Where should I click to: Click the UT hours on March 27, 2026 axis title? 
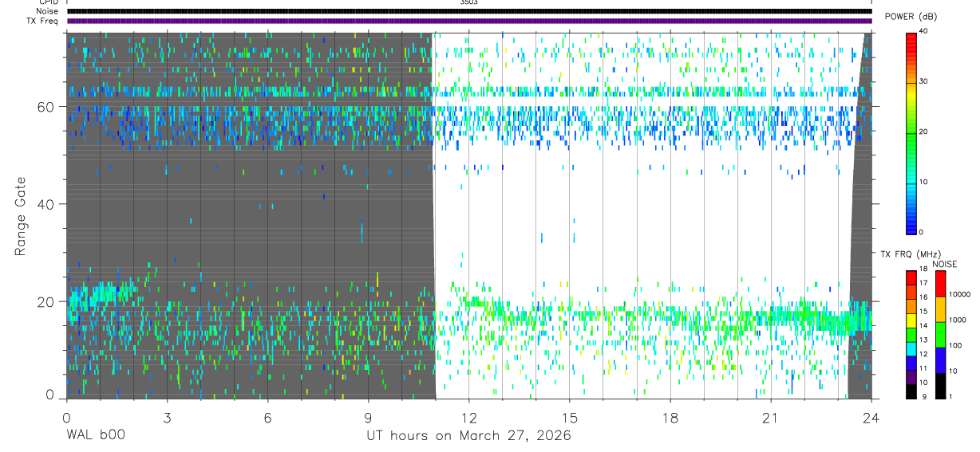point(468,436)
